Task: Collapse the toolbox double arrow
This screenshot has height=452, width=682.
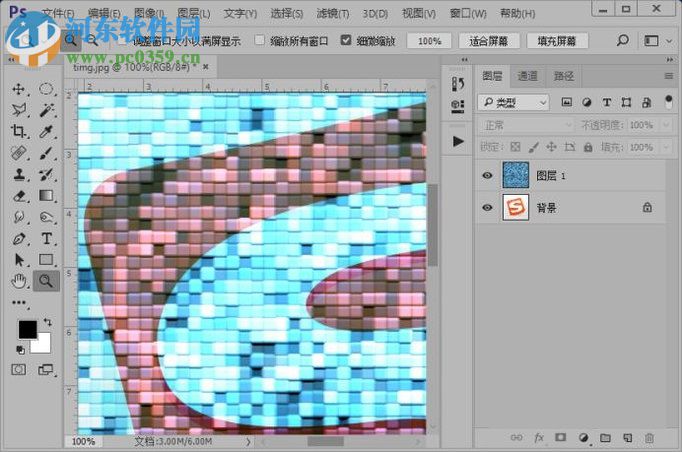Action: pos(11,60)
